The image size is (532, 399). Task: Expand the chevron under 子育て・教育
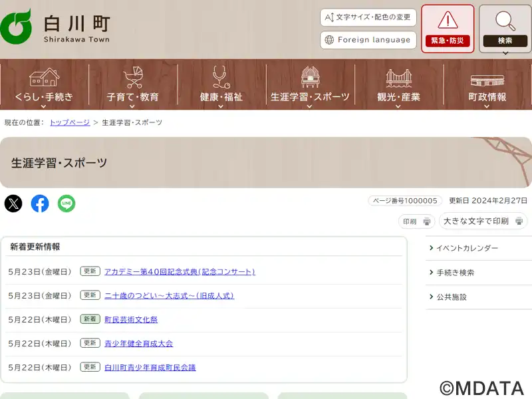pyautogui.click(x=132, y=106)
